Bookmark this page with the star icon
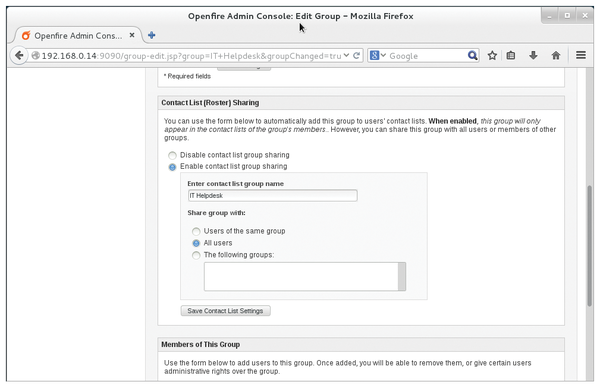Viewport: 600px width, 388px height. (492, 55)
